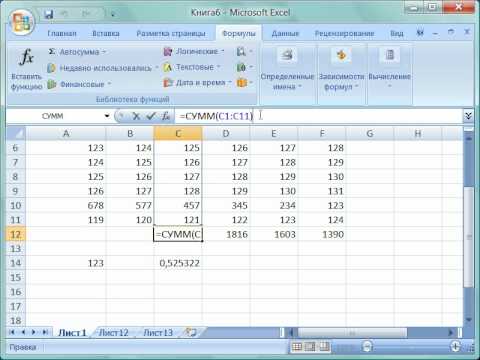This screenshot has width=480, height=360.
Task: Switch to the Рецензирование tab
Action: tap(344, 34)
